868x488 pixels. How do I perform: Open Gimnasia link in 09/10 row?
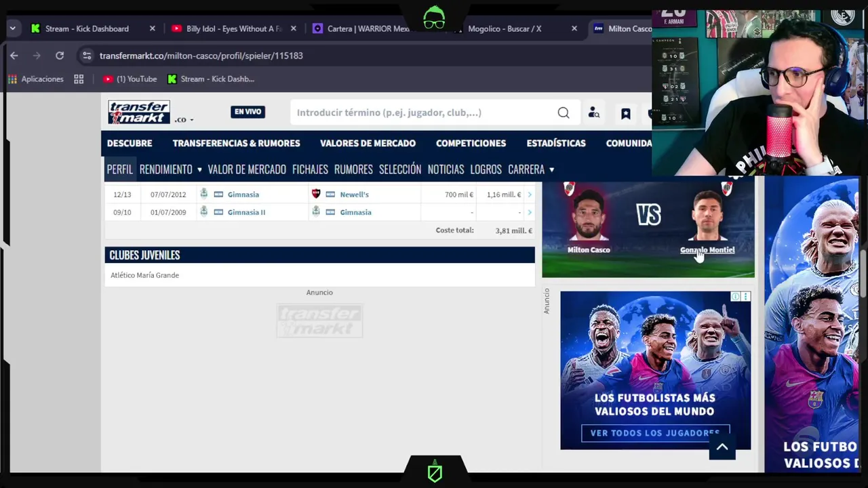tap(355, 212)
